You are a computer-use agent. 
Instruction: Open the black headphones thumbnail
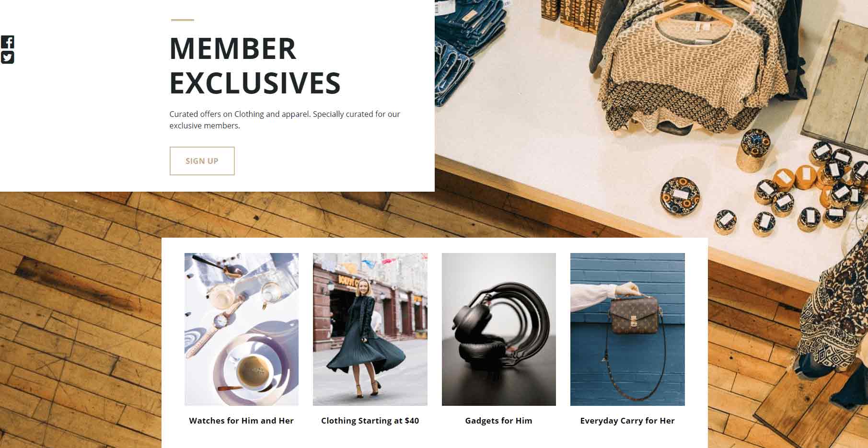click(498, 329)
